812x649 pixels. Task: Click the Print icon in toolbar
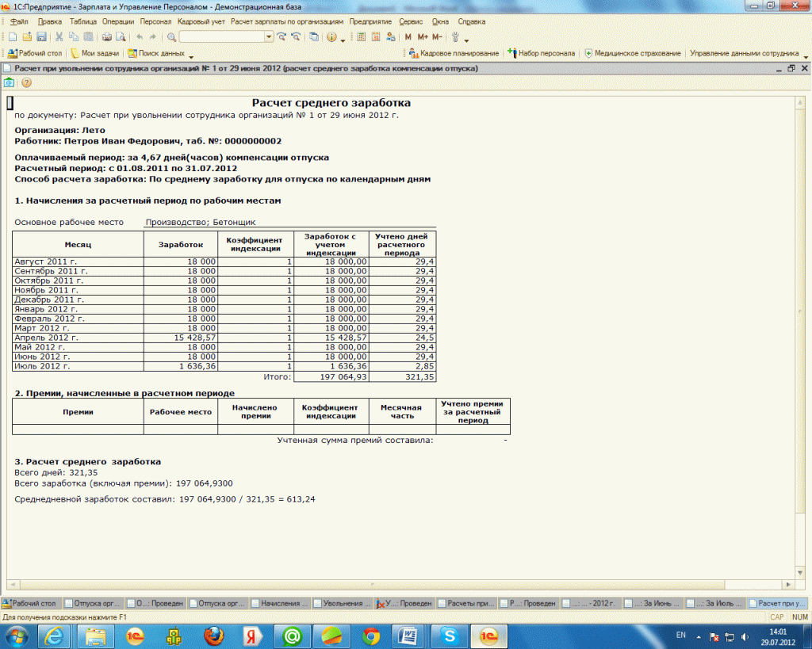click(x=106, y=37)
